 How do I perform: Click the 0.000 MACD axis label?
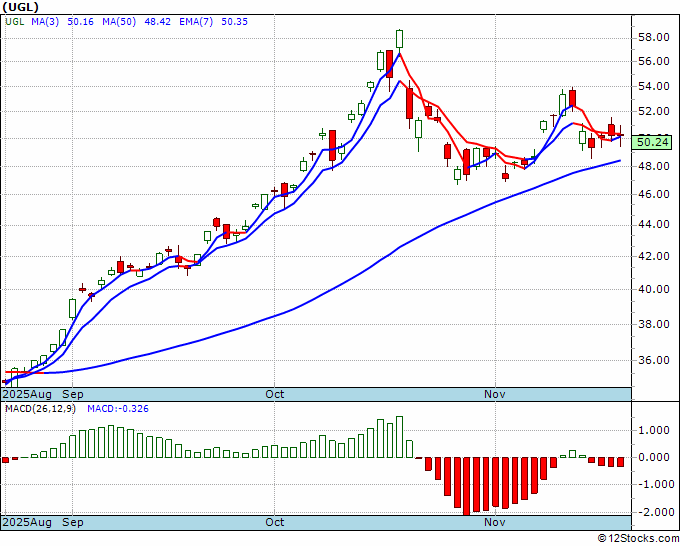click(x=654, y=457)
